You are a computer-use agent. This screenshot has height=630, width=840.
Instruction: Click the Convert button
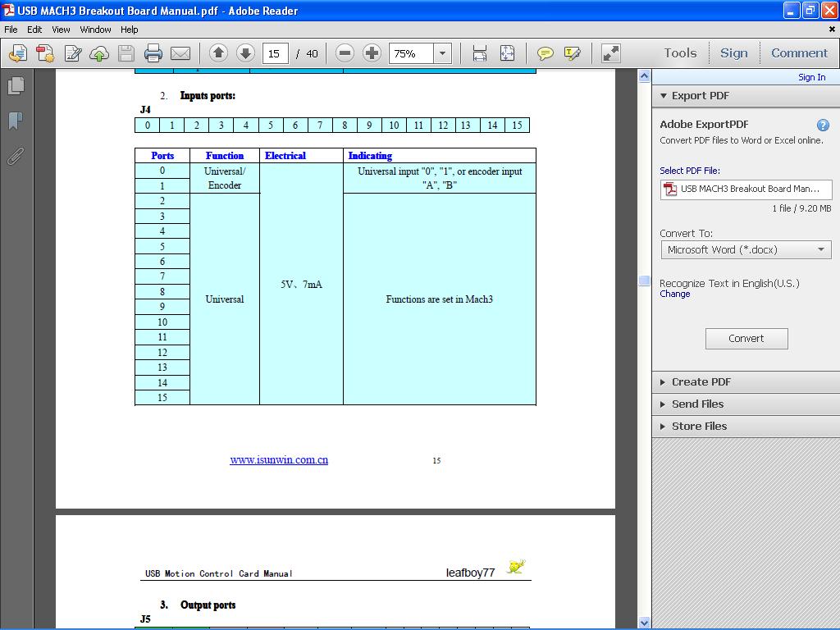pos(746,338)
